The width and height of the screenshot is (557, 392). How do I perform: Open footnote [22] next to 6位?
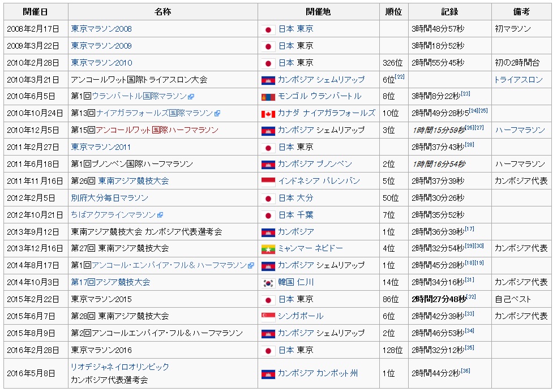point(400,77)
